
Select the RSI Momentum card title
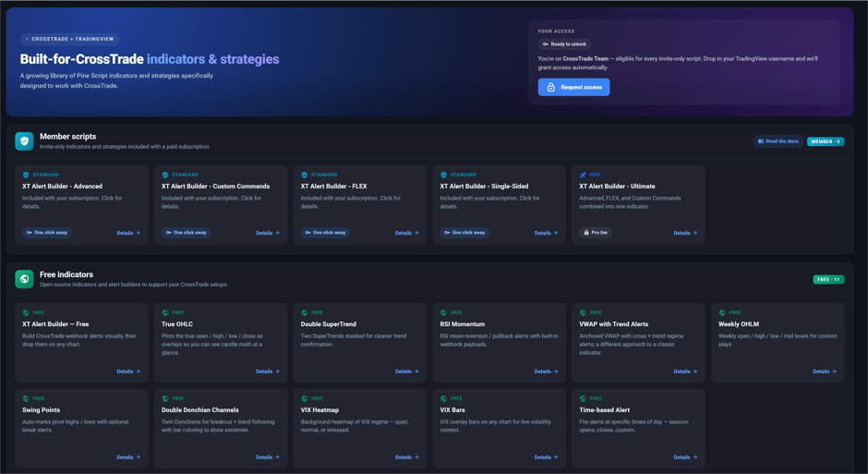tap(463, 324)
